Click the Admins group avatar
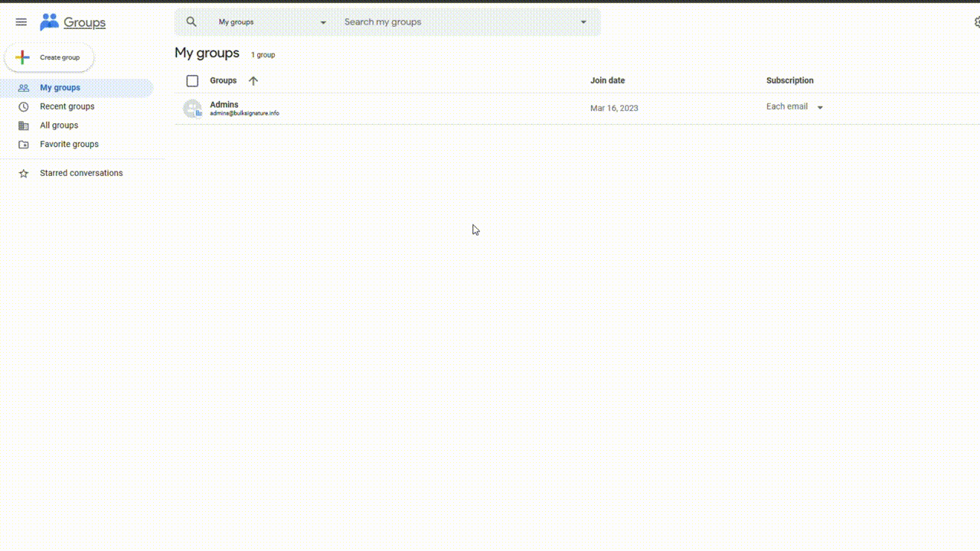 192,109
